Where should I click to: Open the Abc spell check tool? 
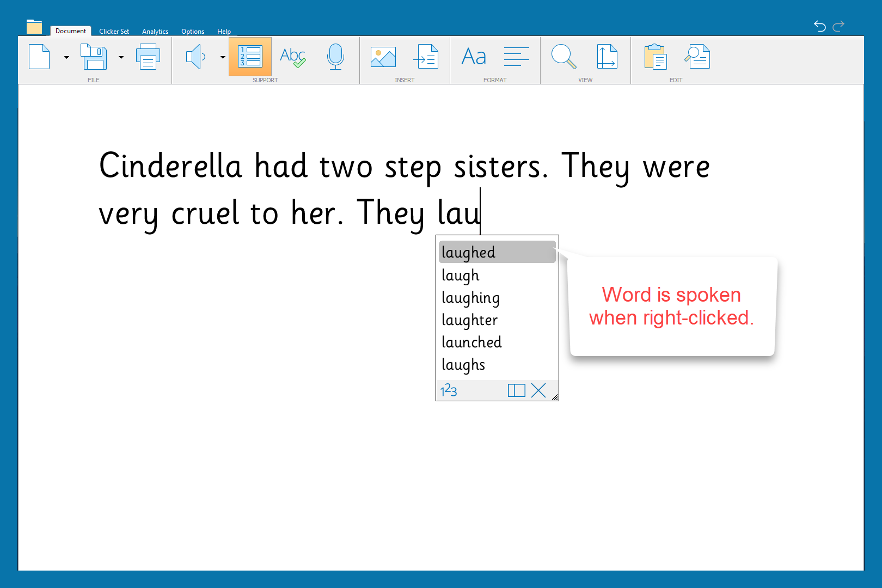coord(292,57)
